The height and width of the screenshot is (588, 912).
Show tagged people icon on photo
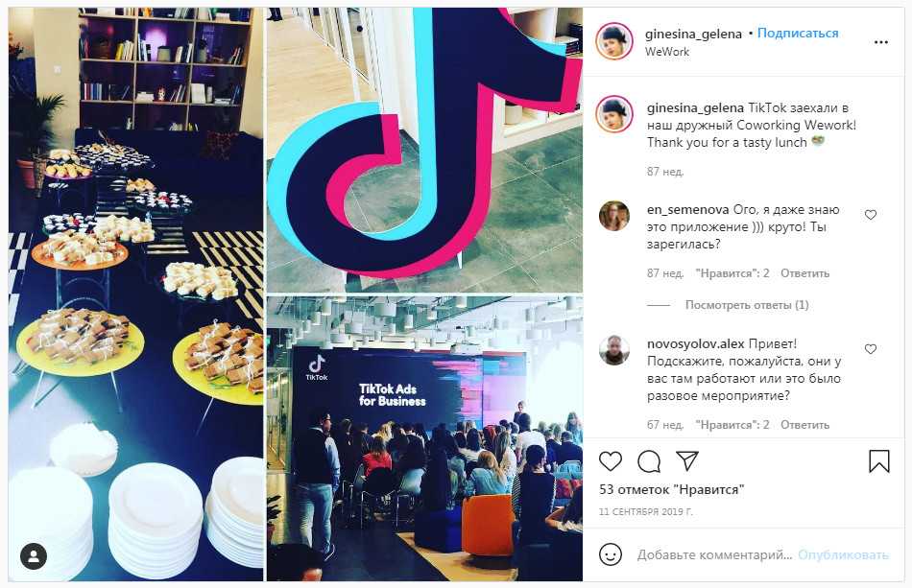point(34,556)
